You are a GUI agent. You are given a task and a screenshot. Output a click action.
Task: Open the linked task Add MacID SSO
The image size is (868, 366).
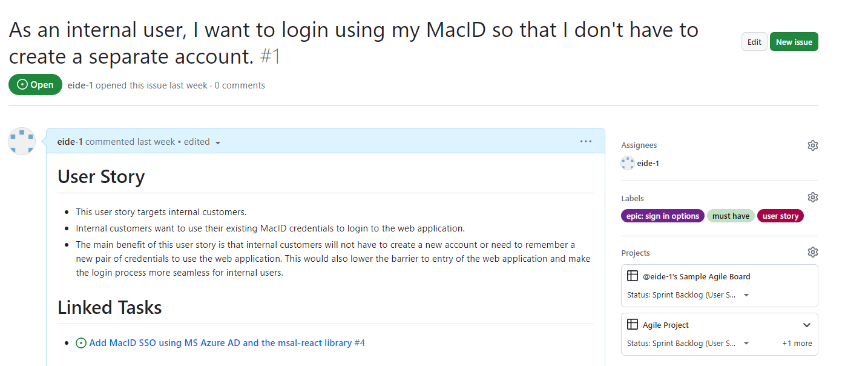[220, 343]
